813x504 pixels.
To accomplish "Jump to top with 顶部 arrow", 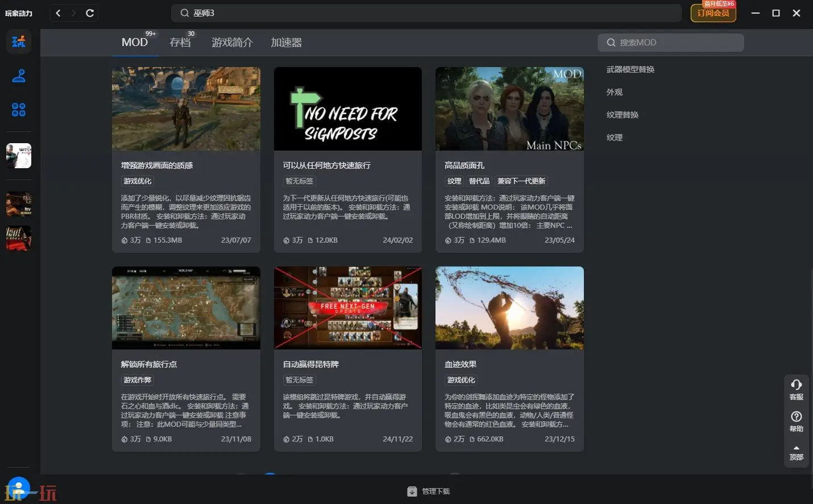I will [796, 452].
